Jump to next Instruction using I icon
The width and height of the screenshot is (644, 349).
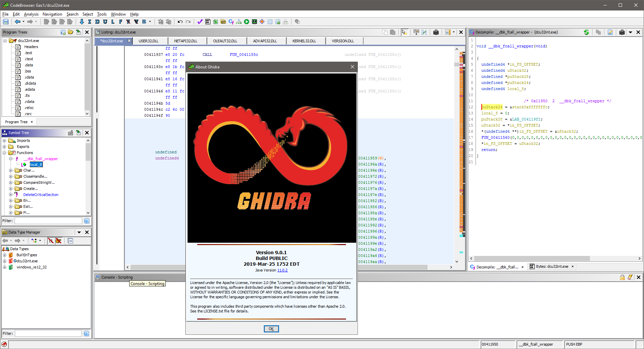coord(89,22)
